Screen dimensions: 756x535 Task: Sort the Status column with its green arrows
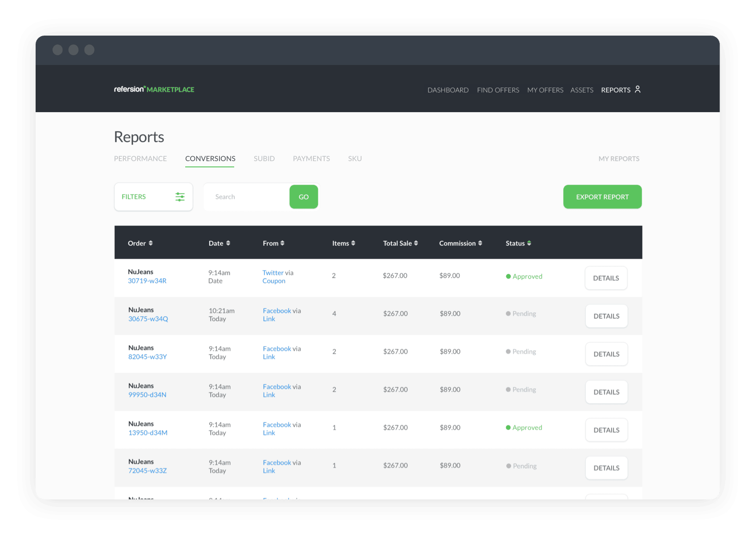coord(529,243)
